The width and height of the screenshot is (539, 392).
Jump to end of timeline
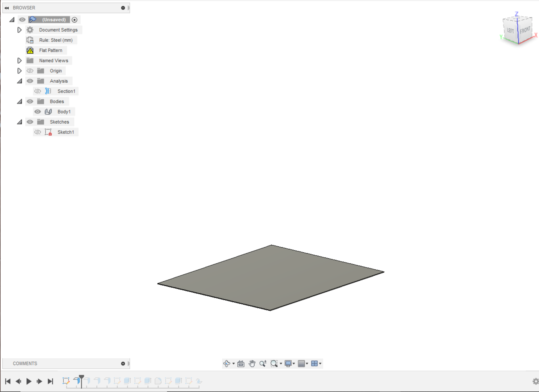pos(51,381)
